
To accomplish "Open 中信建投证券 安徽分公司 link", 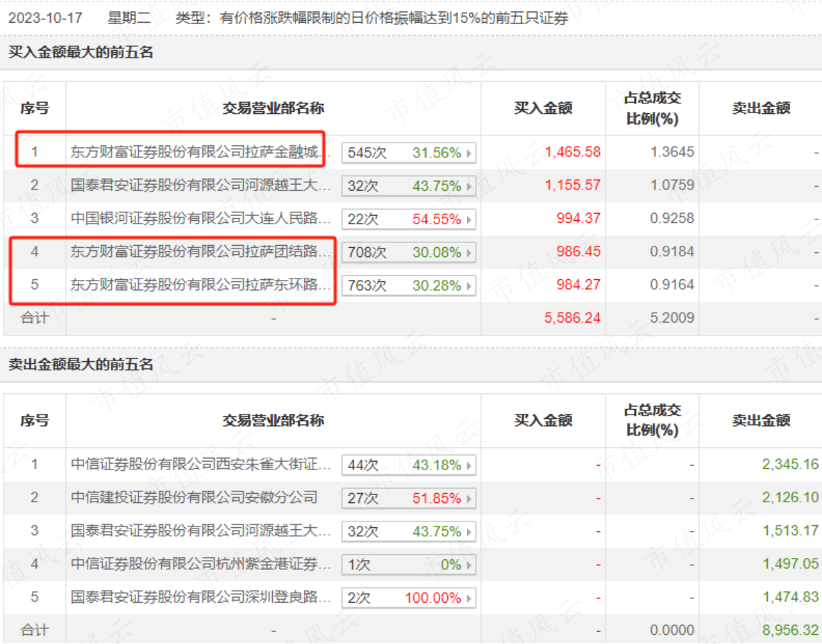I will 194,497.
